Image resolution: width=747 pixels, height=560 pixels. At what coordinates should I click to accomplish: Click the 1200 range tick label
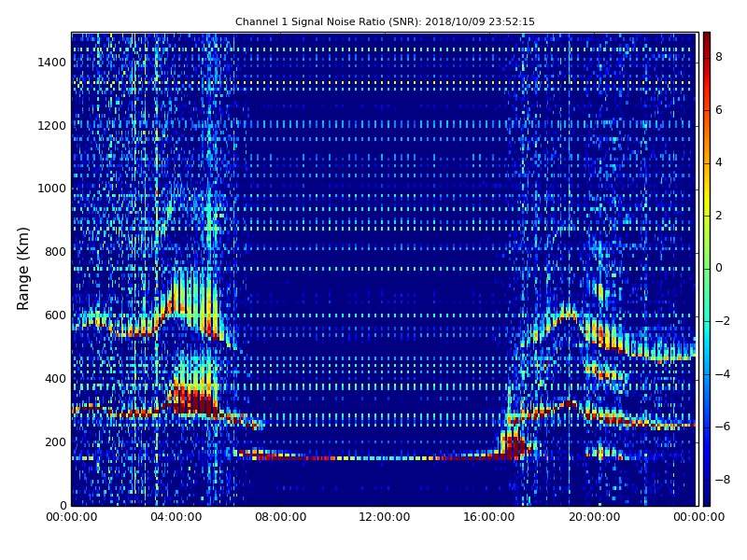[52, 126]
